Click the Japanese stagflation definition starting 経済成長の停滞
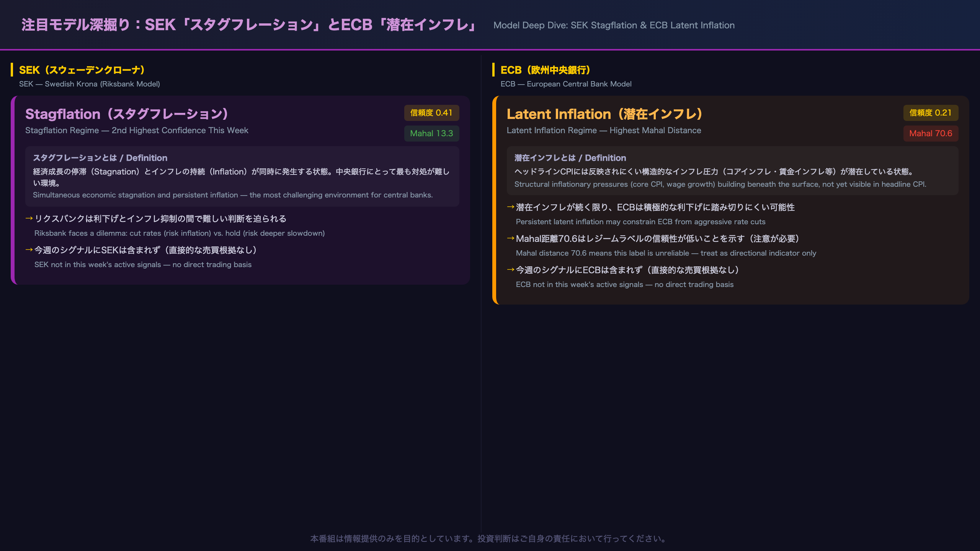The width and height of the screenshot is (980, 551). pos(241,177)
